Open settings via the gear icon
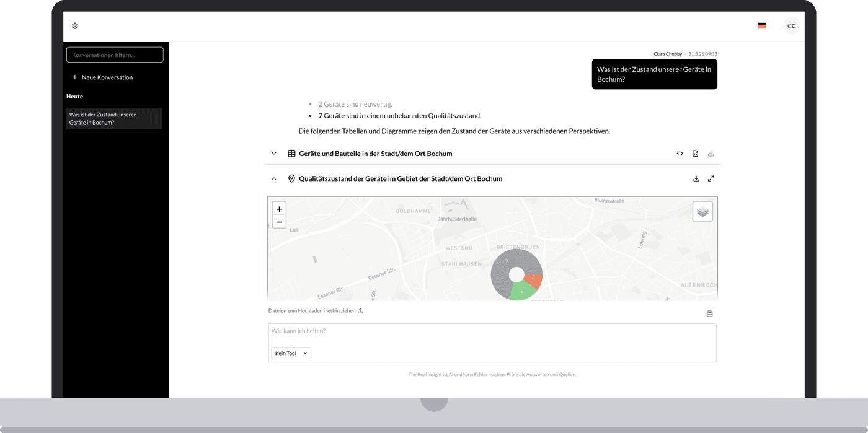The height and width of the screenshot is (433, 868). point(75,26)
